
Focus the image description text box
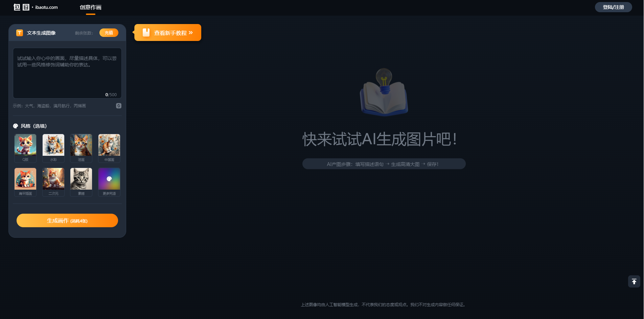pos(67,73)
